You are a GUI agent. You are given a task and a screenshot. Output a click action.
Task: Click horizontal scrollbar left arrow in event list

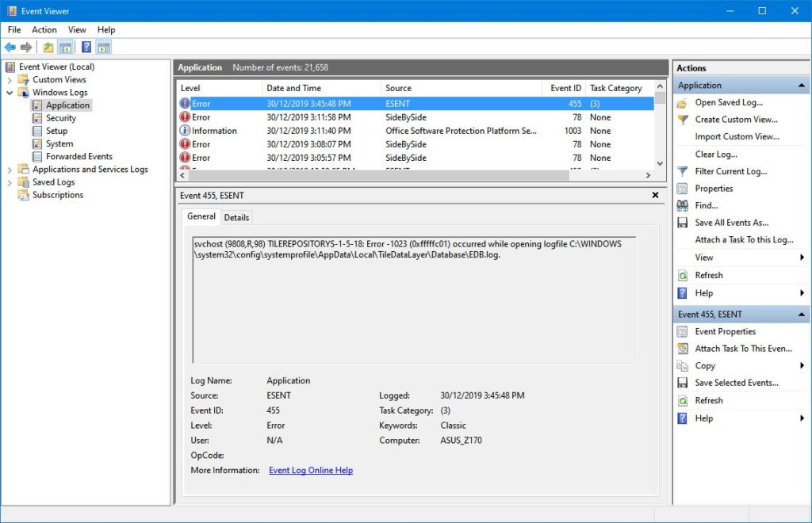tap(182, 175)
